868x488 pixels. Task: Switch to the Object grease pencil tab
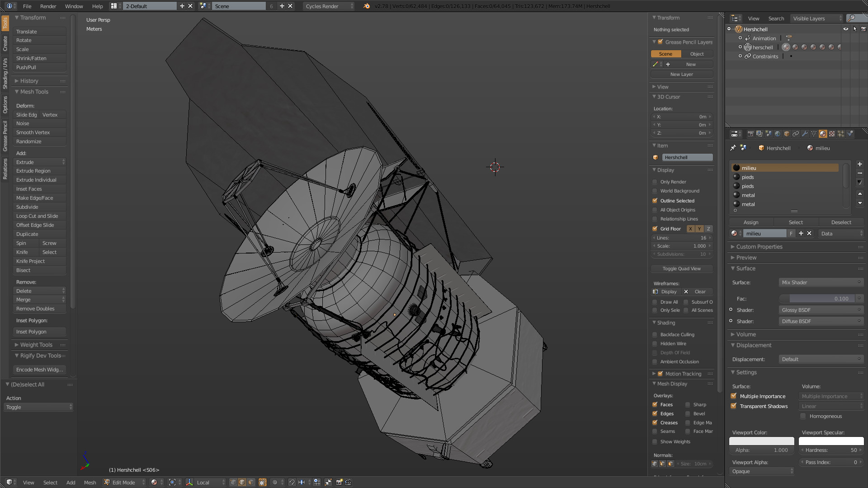click(x=697, y=54)
